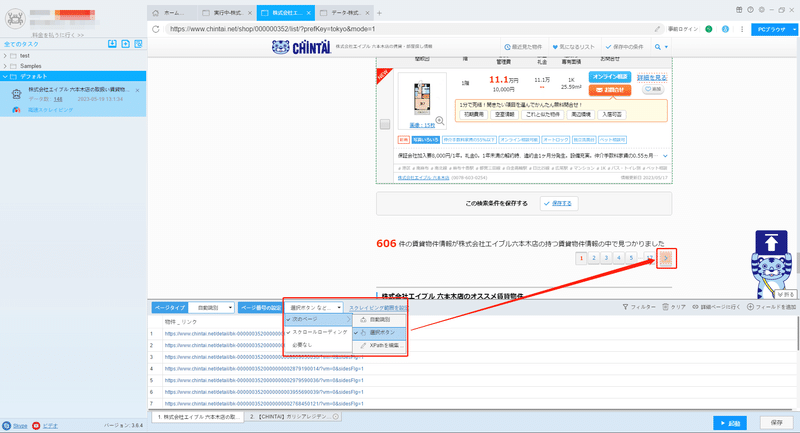Open the settings gear in title bar

click(x=761, y=10)
